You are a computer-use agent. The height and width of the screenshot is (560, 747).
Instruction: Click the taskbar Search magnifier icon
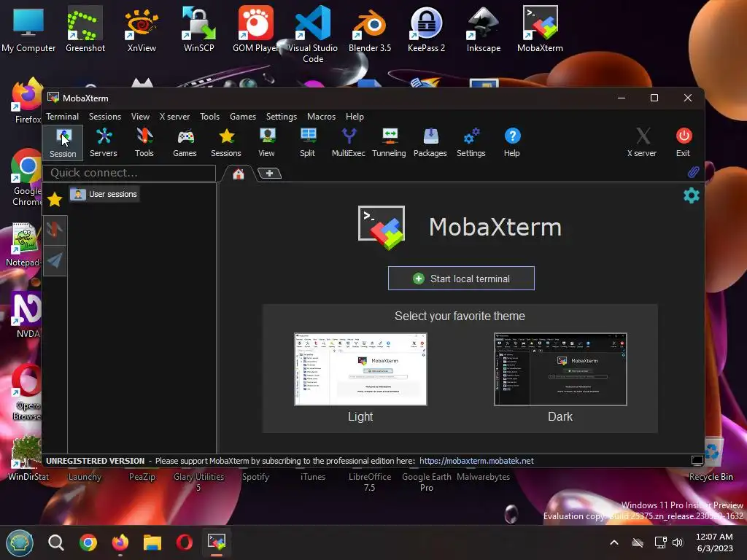pos(55,542)
